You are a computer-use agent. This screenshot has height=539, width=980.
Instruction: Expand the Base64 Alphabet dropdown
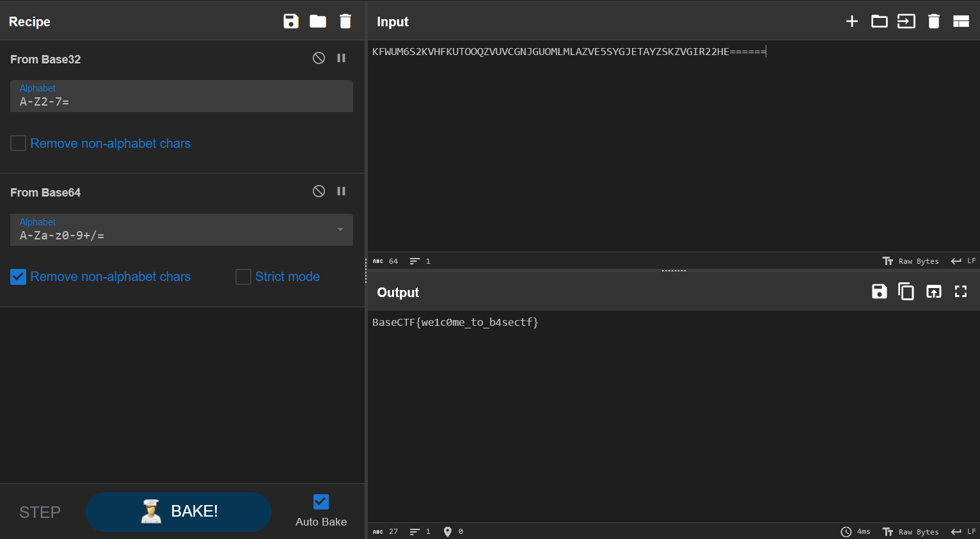[340, 230]
